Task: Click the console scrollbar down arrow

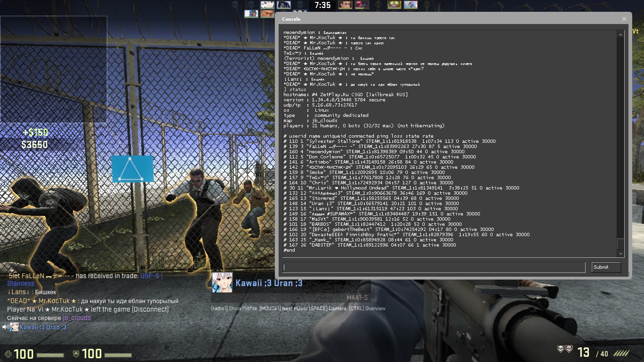Action: (620, 254)
